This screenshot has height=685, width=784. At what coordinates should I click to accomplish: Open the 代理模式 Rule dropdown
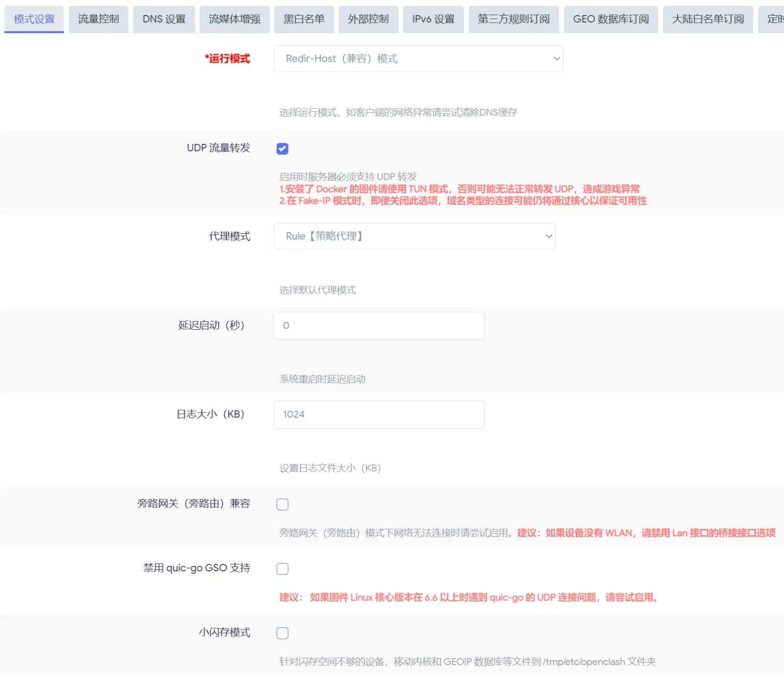pyautogui.click(x=415, y=236)
